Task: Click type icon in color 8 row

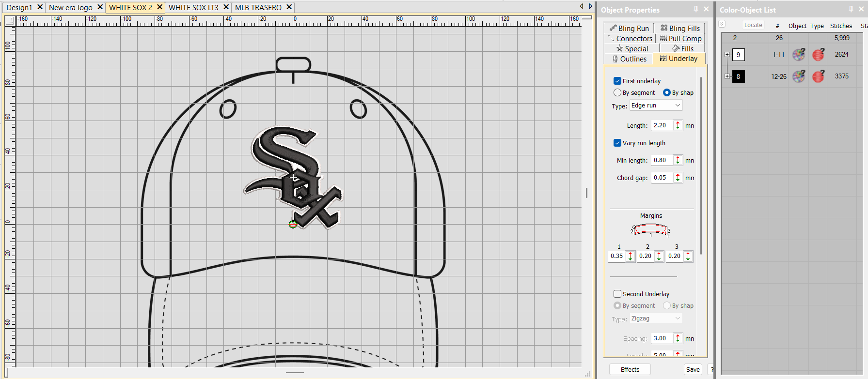Action: pyautogui.click(x=819, y=76)
